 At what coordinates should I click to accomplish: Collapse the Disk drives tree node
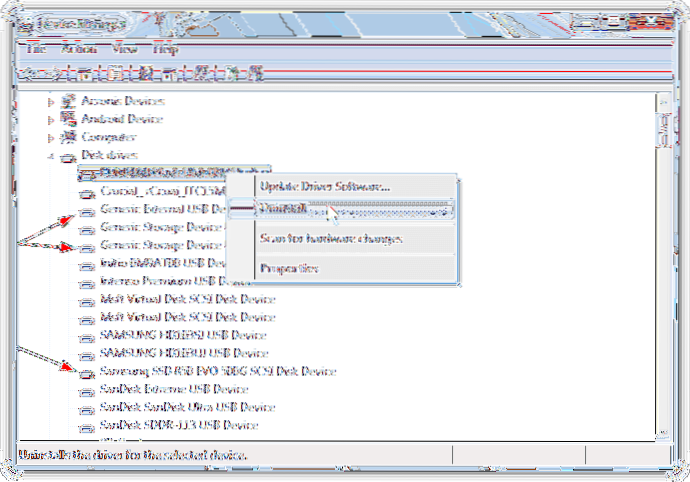tap(50, 157)
